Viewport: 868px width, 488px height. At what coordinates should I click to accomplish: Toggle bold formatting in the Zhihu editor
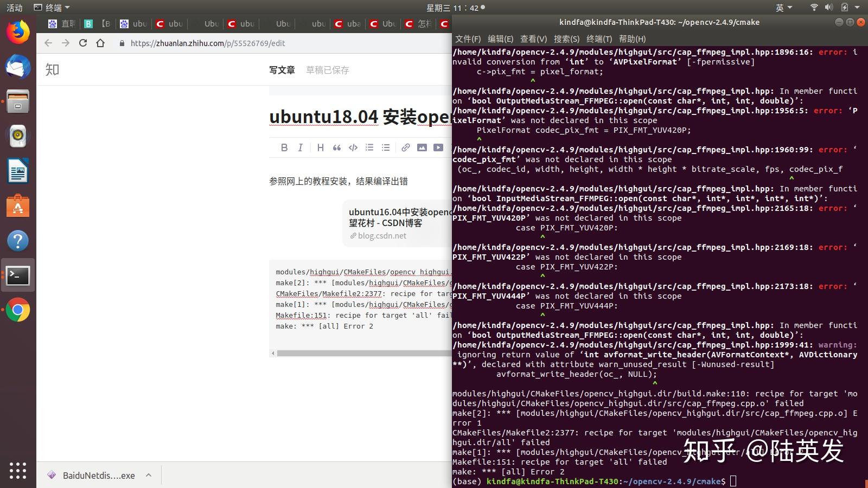coord(284,147)
